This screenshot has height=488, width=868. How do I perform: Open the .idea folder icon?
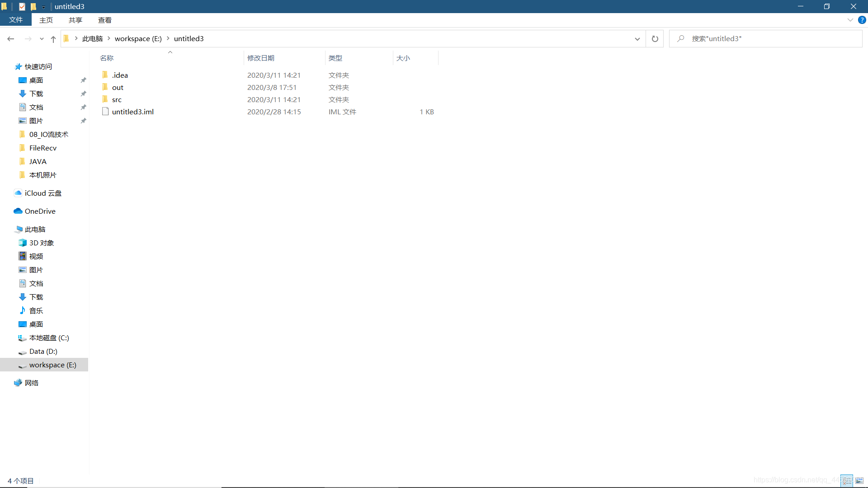click(x=105, y=75)
